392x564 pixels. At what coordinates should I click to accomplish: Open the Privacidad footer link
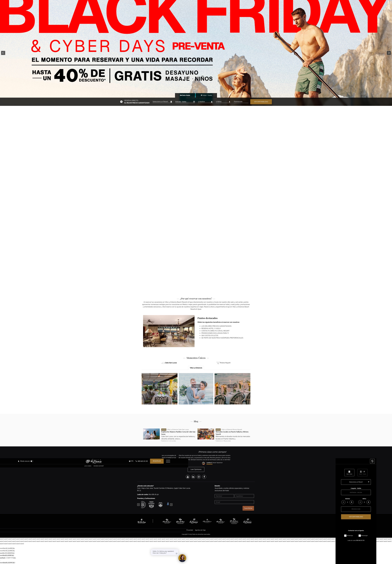click(190, 530)
